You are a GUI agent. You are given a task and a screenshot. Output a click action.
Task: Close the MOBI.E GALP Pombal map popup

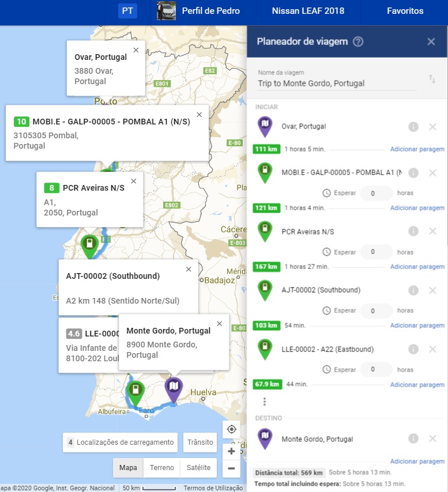199,115
